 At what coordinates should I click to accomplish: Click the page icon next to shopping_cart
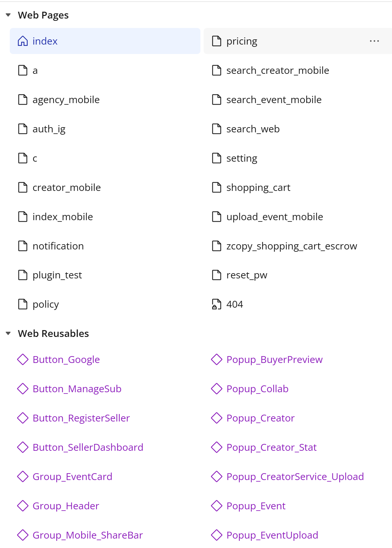coord(216,188)
